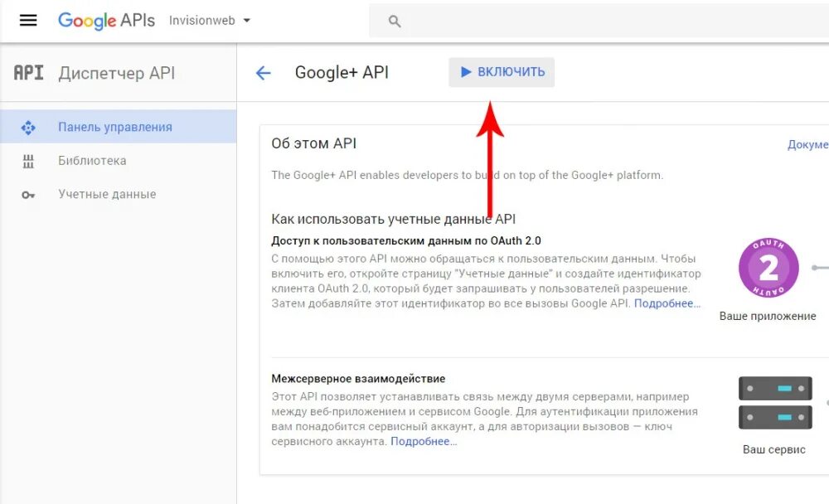Focus the top search field
The height and width of the screenshot is (504, 829).
point(599,21)
